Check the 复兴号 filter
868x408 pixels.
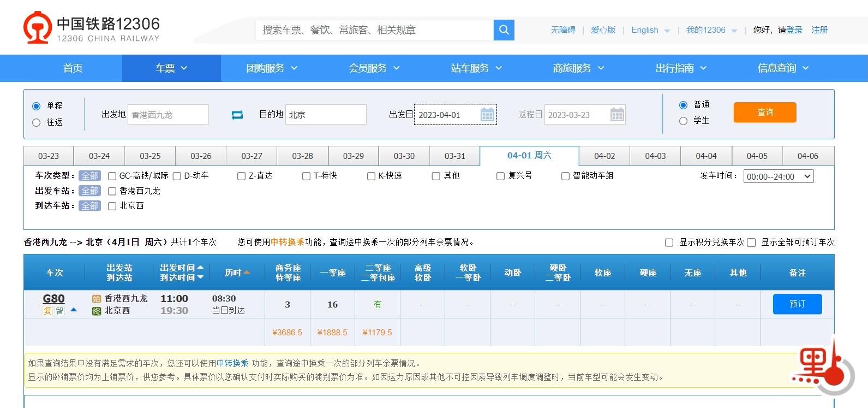click(x=501, y=176)
